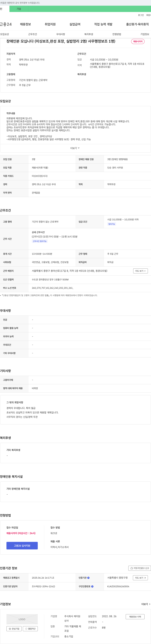Click 채용시까지 (마감시간 : 24시) deadline

(21, 533)
